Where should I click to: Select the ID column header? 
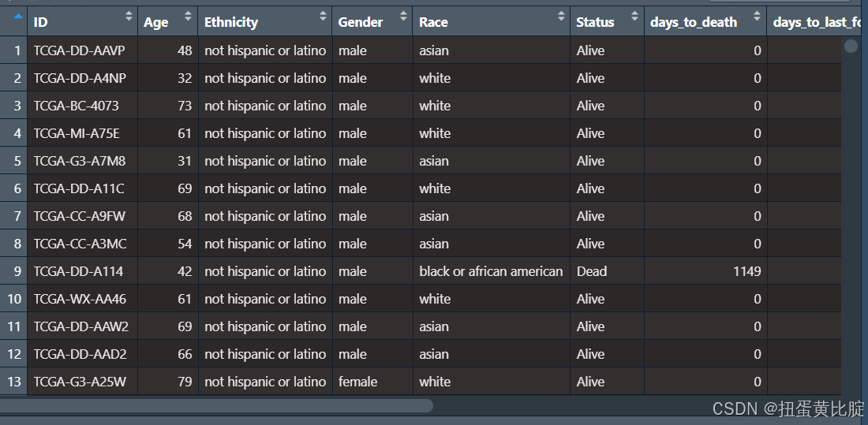pyautogui.click(x=83, y=21)
